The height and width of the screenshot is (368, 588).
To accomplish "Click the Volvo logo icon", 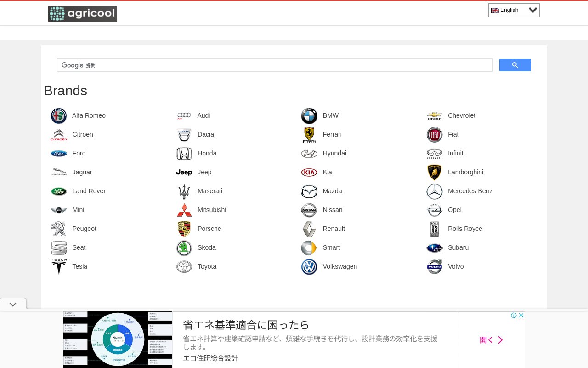I will pyautogui.click(x=435, y=267).
